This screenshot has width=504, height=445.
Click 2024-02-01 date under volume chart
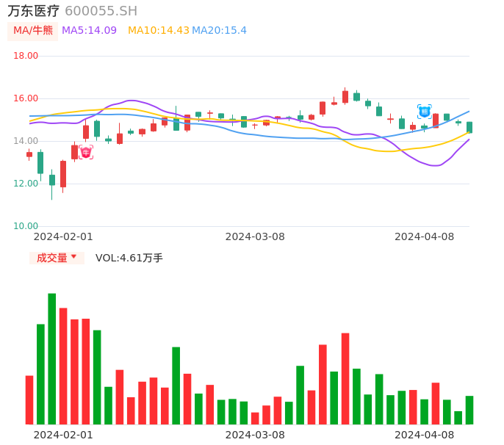63,435
